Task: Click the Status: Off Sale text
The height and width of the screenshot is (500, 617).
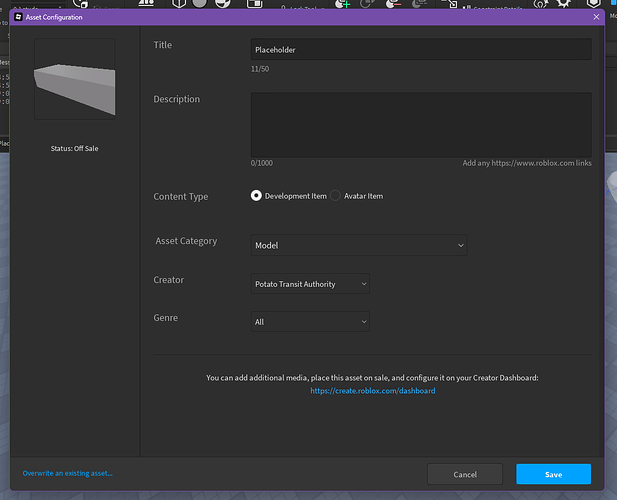Action: [74, 148]
